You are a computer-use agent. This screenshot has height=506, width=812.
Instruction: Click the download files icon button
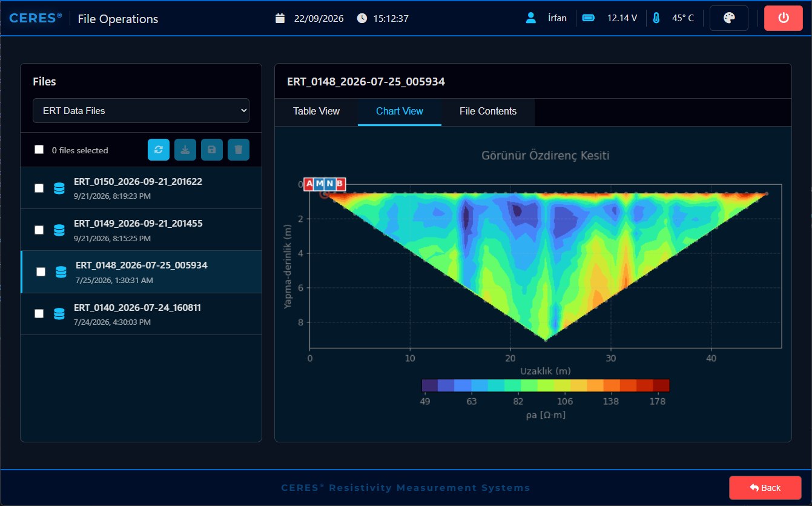click(185, 150)
